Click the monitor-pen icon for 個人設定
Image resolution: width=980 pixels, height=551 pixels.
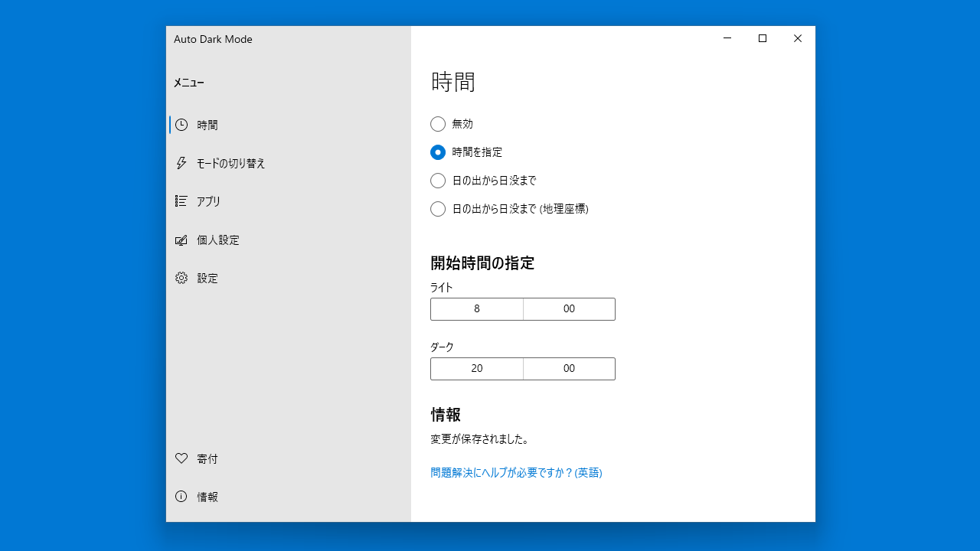tap(181, 240)
